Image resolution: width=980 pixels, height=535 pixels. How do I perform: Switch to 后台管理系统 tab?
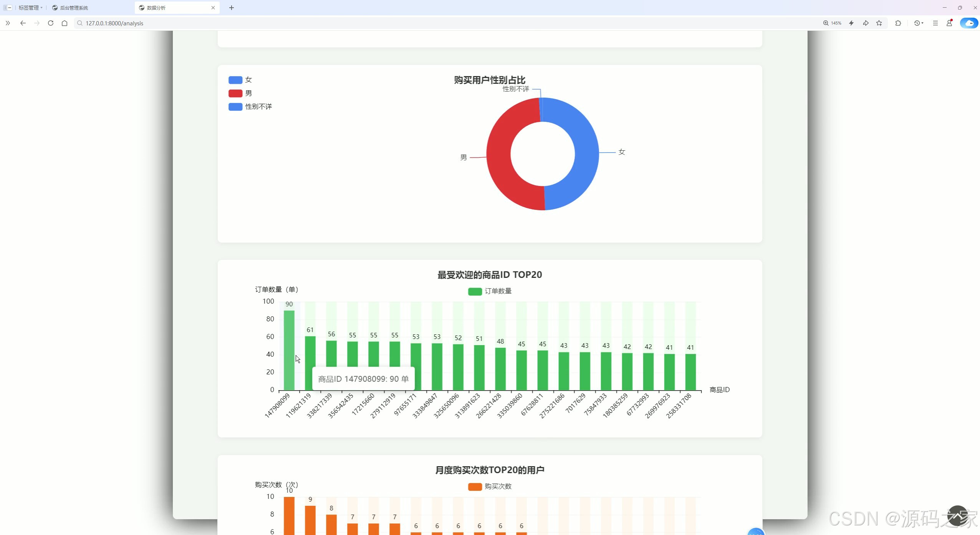tap(74, 8)
